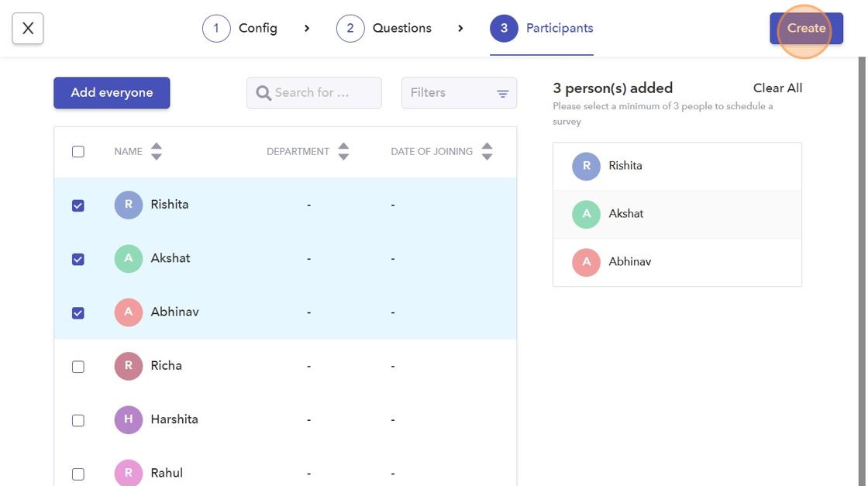The width and height of the screenshot is (868, 486).
Task: Click the Create button
Action: pyautogui.click(x=806, y=29)
